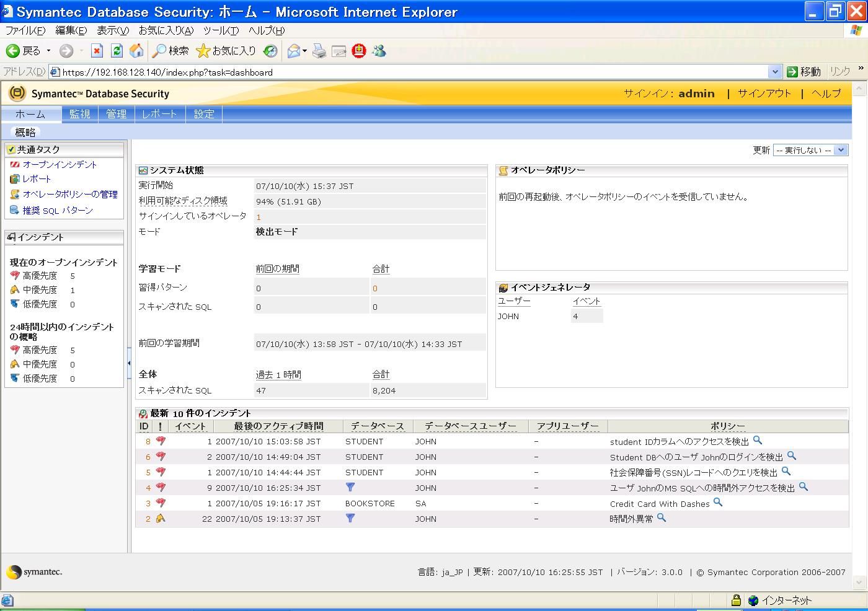Open the ツール(T) menu
Screen dimensions: 868x611
pyautogui.click(x=221, y=30)
